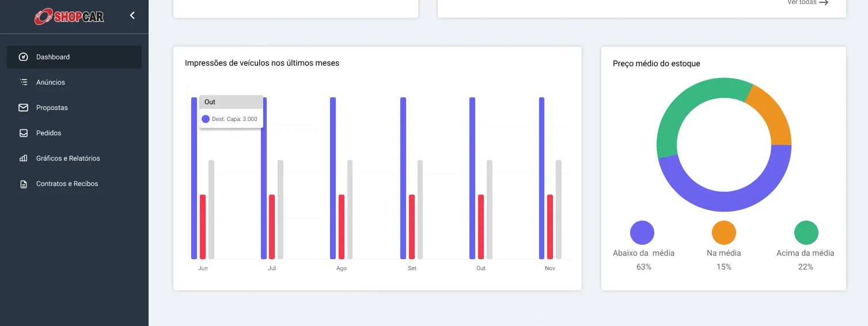Click the purple bar for Nov
868x326 pixels.
541,179
